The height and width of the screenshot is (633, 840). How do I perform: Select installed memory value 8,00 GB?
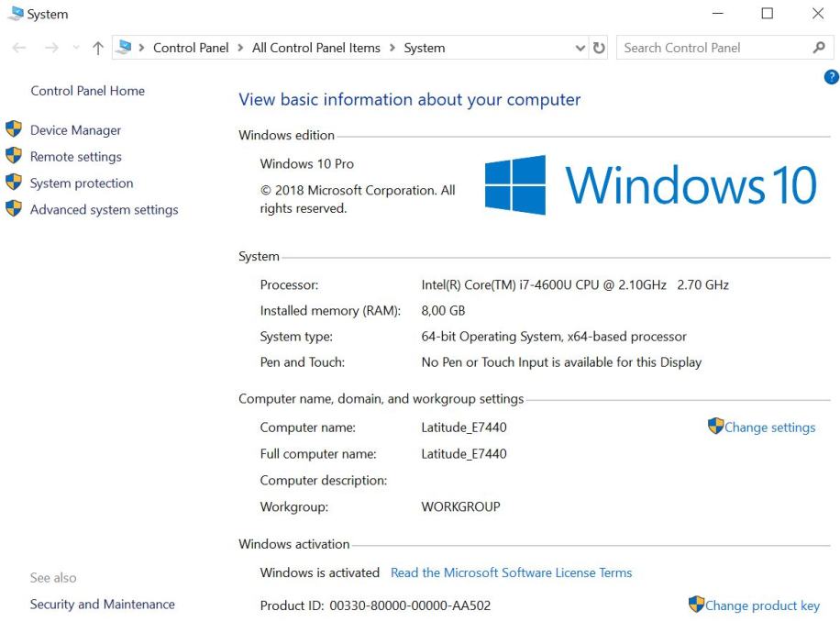point(443,310)
